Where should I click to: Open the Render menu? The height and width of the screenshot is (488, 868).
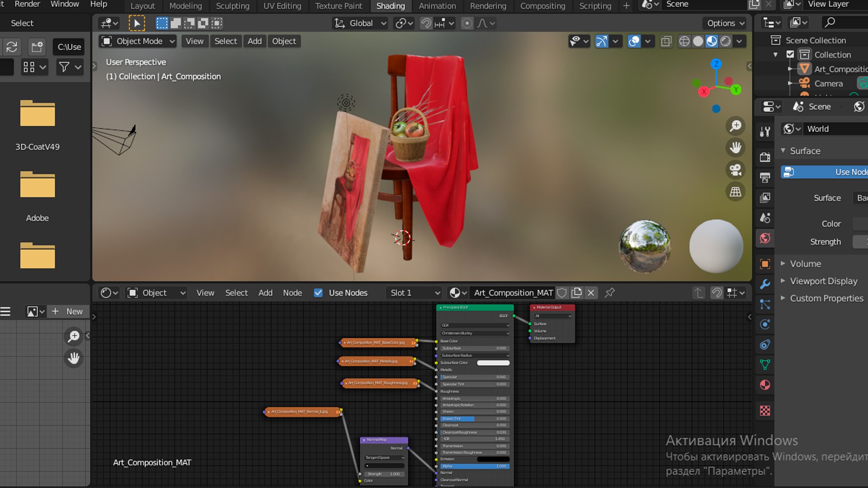(27, 4)
